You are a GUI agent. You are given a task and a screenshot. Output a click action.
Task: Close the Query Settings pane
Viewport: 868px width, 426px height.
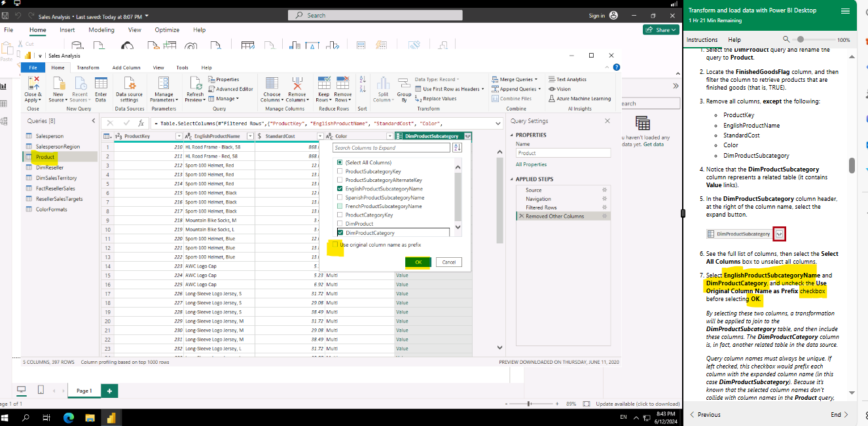pos(607,121)
